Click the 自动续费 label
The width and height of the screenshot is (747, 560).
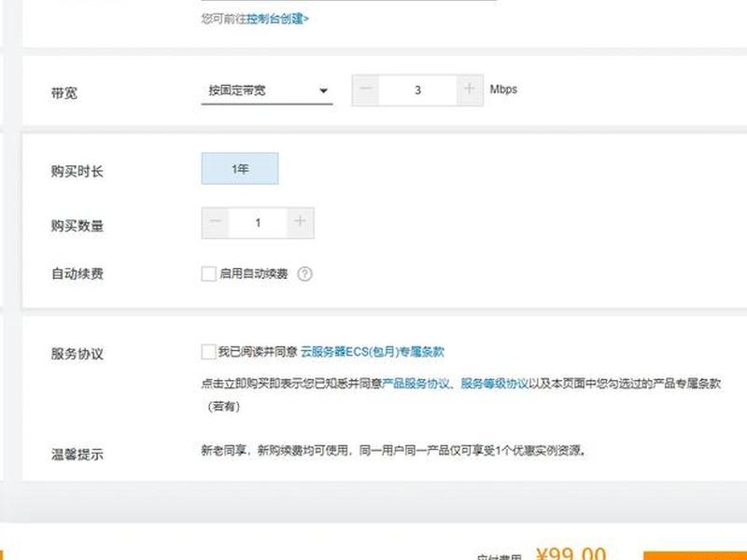78,273
